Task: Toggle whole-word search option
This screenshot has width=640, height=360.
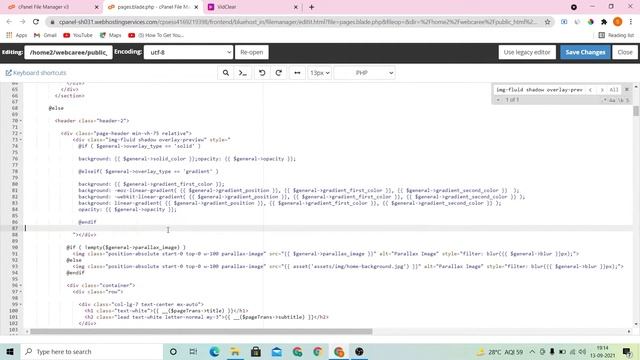Action: pyautogui.click(x=620, y=100)
